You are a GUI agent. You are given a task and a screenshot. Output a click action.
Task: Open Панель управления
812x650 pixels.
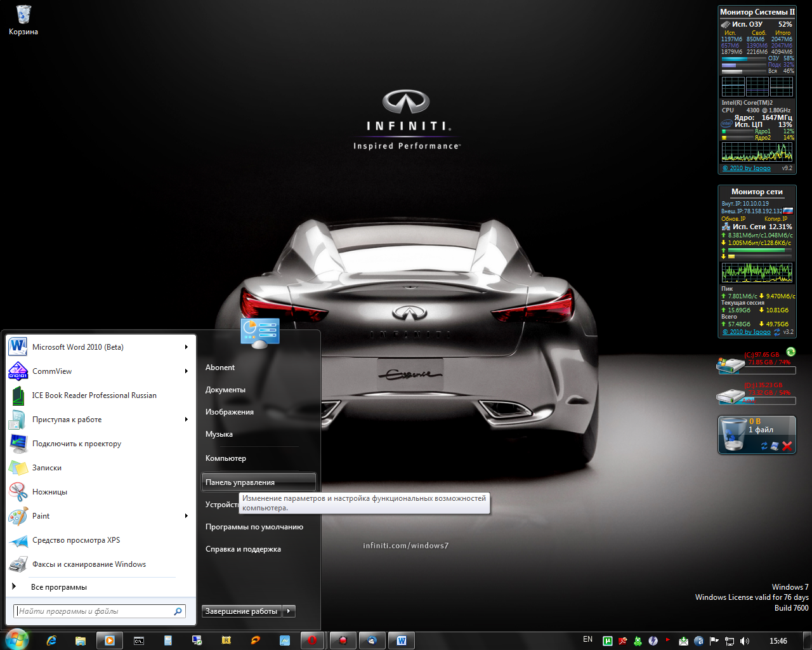coord(258,482)
